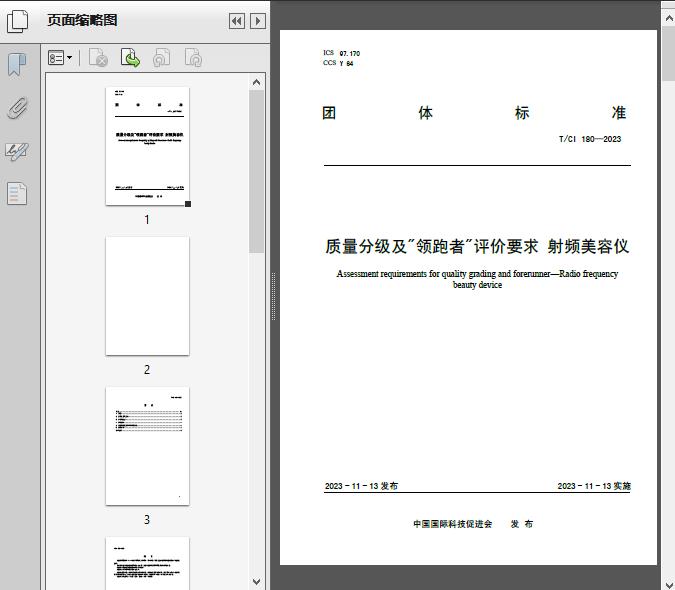Select the partially visible page 4 thumbnail
The width and height of the screenshot is (675, 590).
[147, 563]
